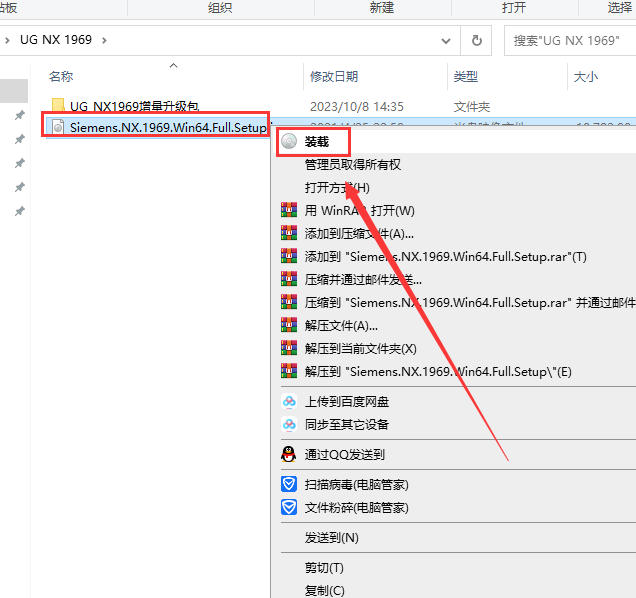Select 添加到 "Siemens.NX.1969.Win64.Full.Setup.rar"(T)

coord(445,257)
